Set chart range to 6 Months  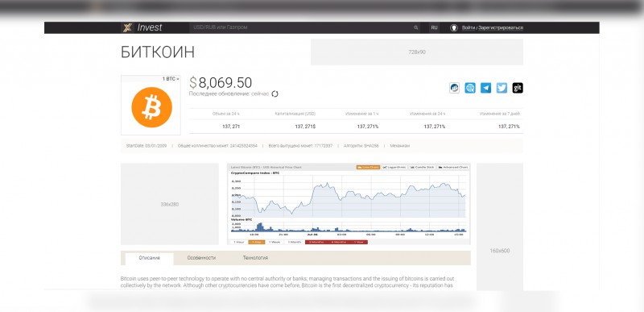pyautogui.click(x=337, y=242)
